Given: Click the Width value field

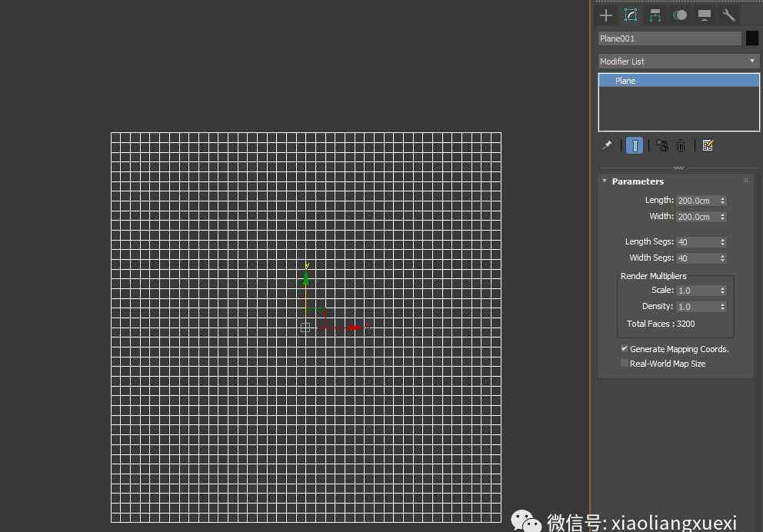Looking at the screenshot, I should pyautogui.click(x=698, y=216).
